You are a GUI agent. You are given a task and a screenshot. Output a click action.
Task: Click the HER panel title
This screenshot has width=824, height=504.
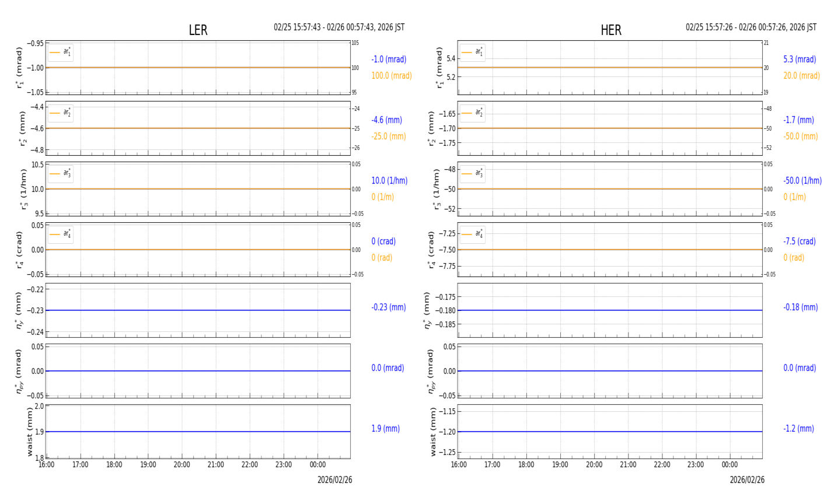point(611,30)
